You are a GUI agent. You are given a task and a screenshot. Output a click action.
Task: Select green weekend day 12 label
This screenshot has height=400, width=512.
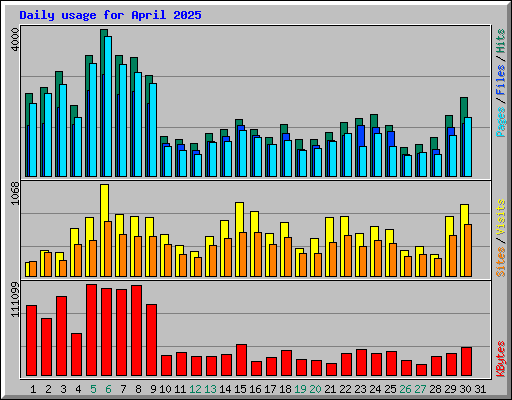pos(195,389)
